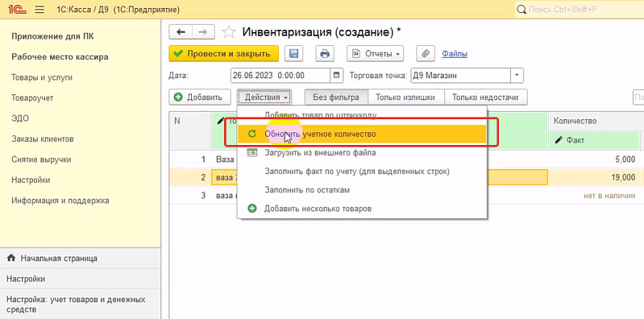Expand the Торговая точка dropdown arrow
The width and height of the screenshot is (644, 319).
pos(517,75)
